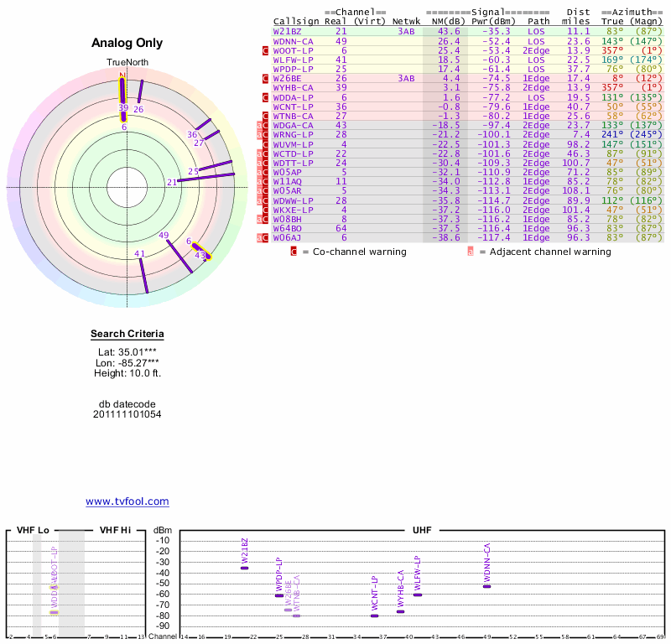Click the red C icon in the co-channel warning legend
671x644 pixels.
(294, 251)
